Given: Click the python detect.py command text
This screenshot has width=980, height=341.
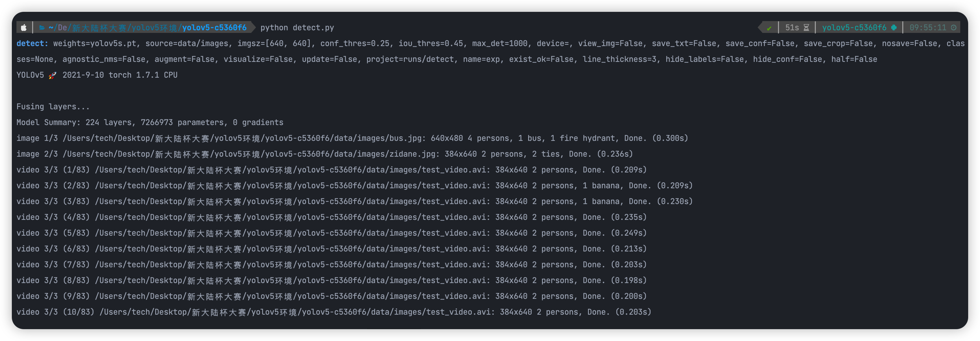Looking at the screenshot, I should pyautogui.click(x=297, y=27).
